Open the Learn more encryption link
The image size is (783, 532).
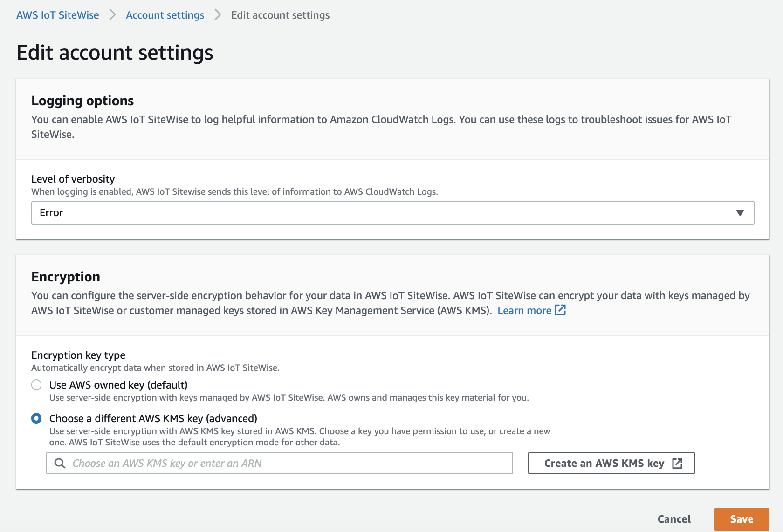(524, 311)
